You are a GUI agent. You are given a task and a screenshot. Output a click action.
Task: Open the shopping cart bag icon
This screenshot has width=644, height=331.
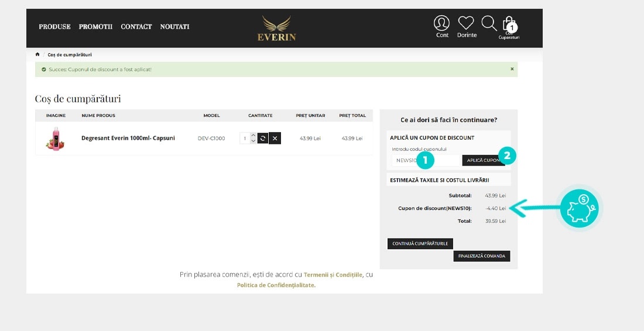pos(509,25)
